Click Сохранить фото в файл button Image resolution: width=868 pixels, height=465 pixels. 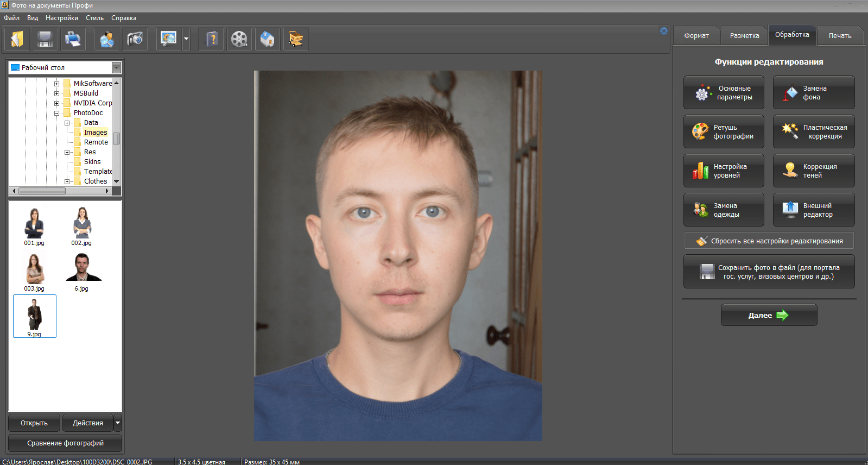769,272
